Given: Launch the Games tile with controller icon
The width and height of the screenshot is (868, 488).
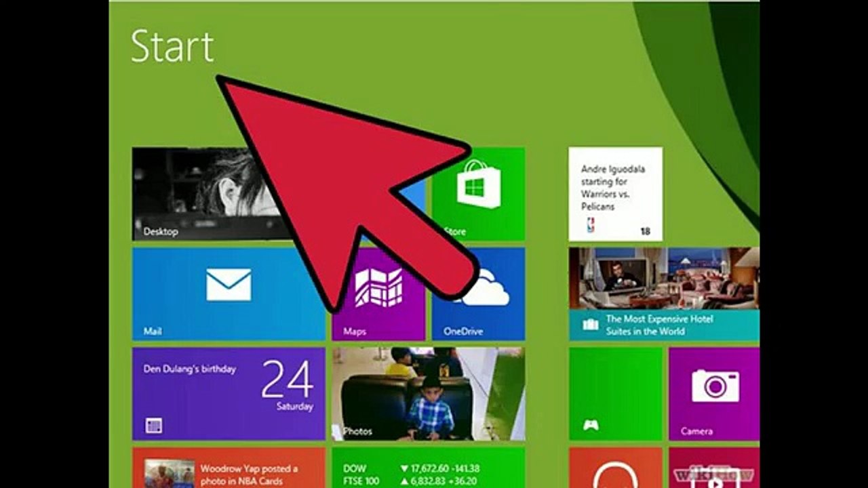Looking at the screenshot, I should [x=615, y=394].
